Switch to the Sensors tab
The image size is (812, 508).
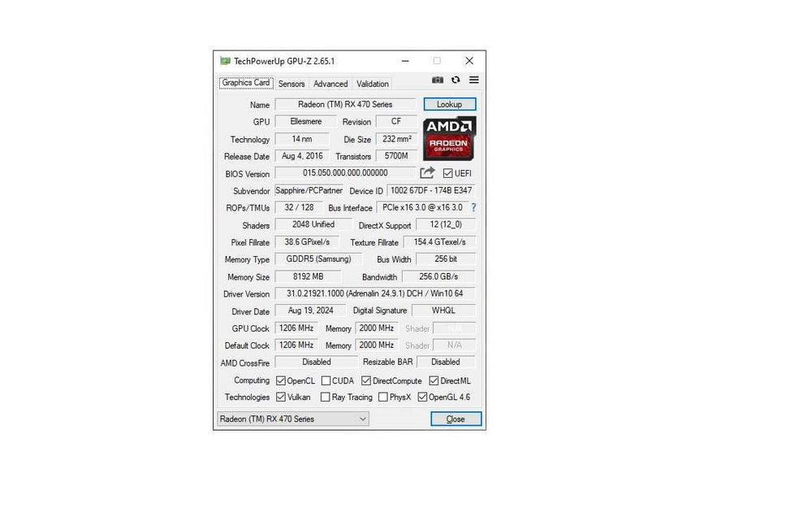[x=292, y=84]
